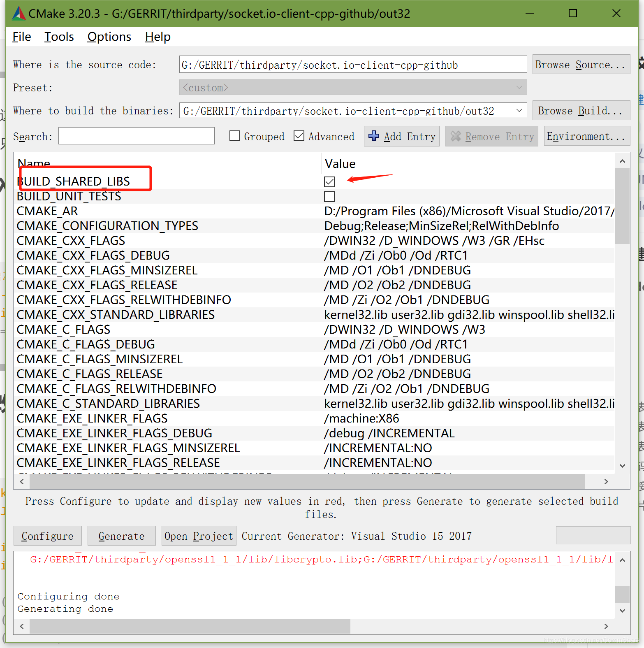Select CMAKE_C_FLAGS_MINSIZEREL entry
Image resolution: width=644 pixels, height=648 pixels.
[x=100, y=359]
